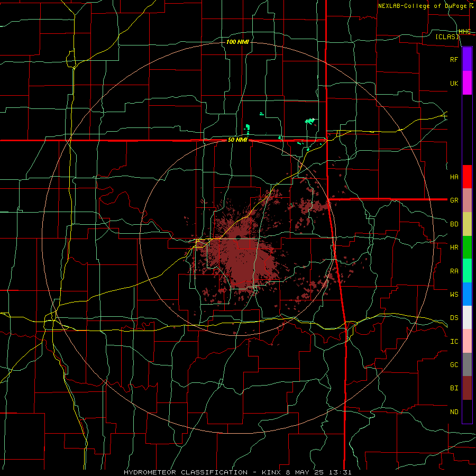Click the HHC product label
476x476 pixels.
(x=465, y=32)
